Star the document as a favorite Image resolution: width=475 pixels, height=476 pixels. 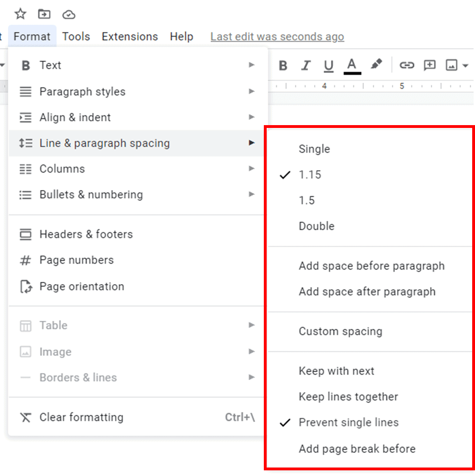click(20, 14)
